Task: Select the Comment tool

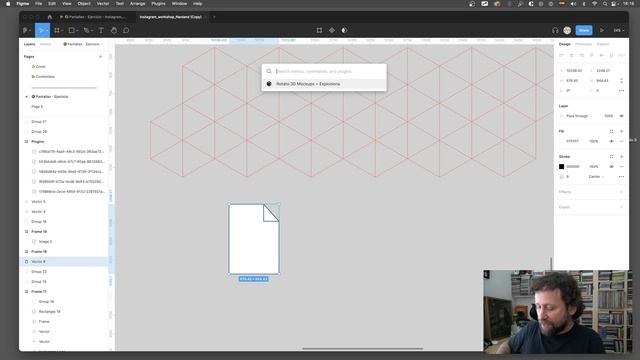Action: pos(126,30)
